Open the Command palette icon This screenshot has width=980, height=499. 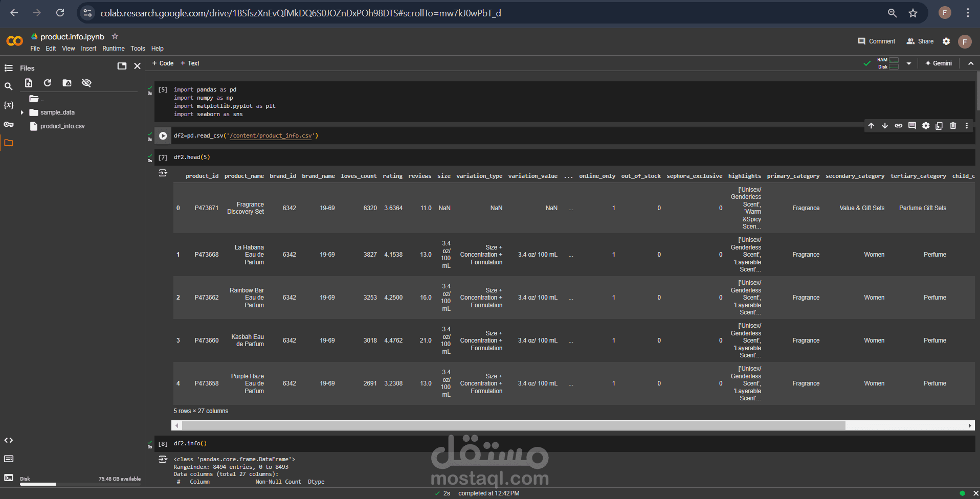tap(9, 459)
